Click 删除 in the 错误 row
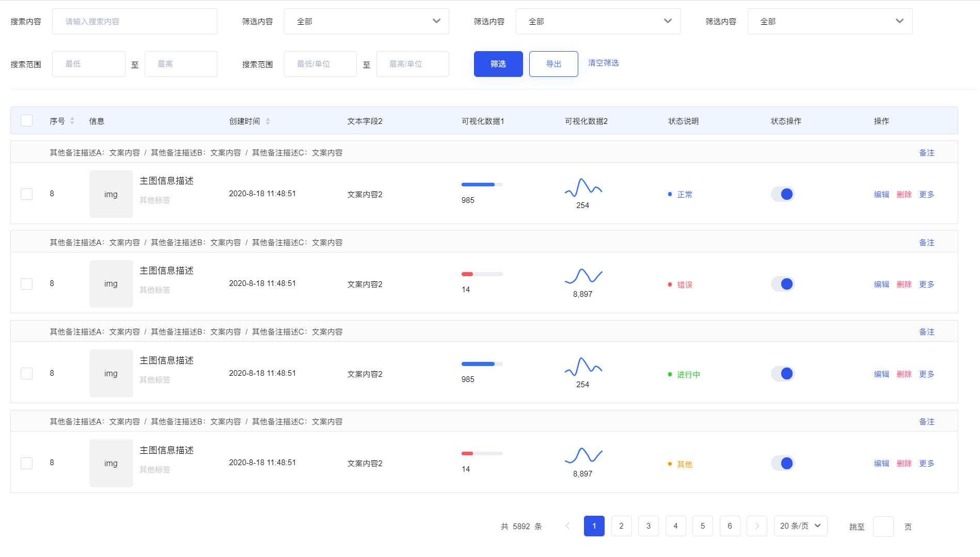This screenshot has height=557, width=980. coord(904,284)
